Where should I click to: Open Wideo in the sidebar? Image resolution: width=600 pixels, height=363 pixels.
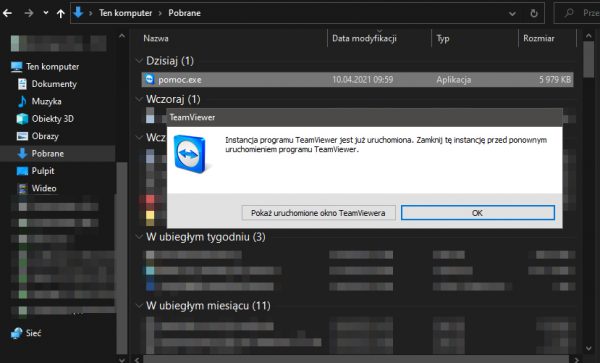tap(44, 188)
